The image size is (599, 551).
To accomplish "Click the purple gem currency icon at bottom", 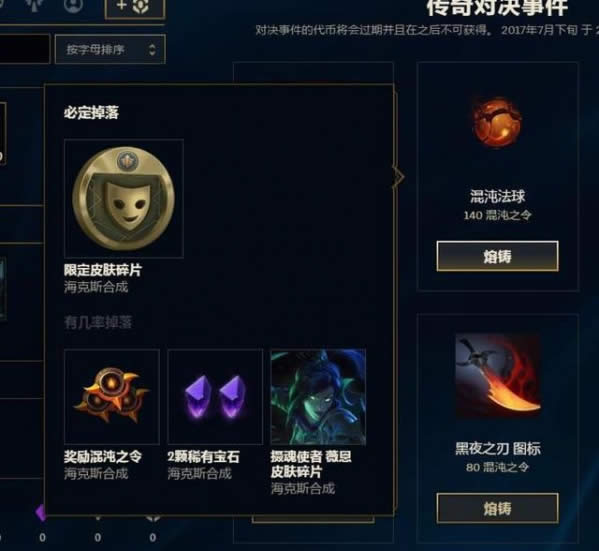I will click(x=41, y=513).
